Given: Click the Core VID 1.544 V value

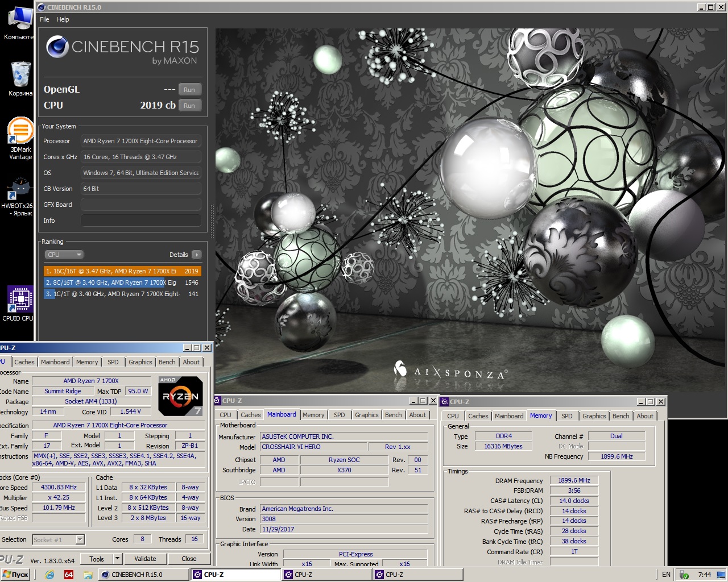Looking at the screenshot, I should coord(130,411).
